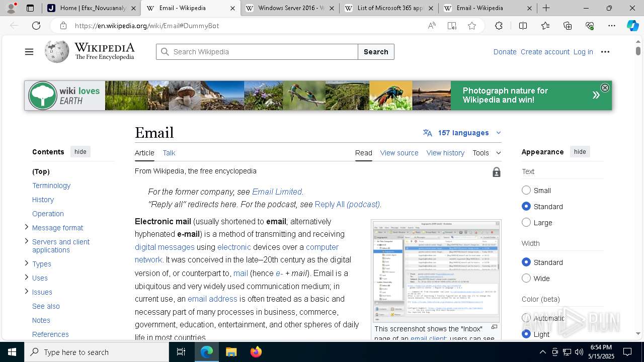Open Read aloud in address bar
The height and width of the screenshot is (362, 644).
click(432, 26)
